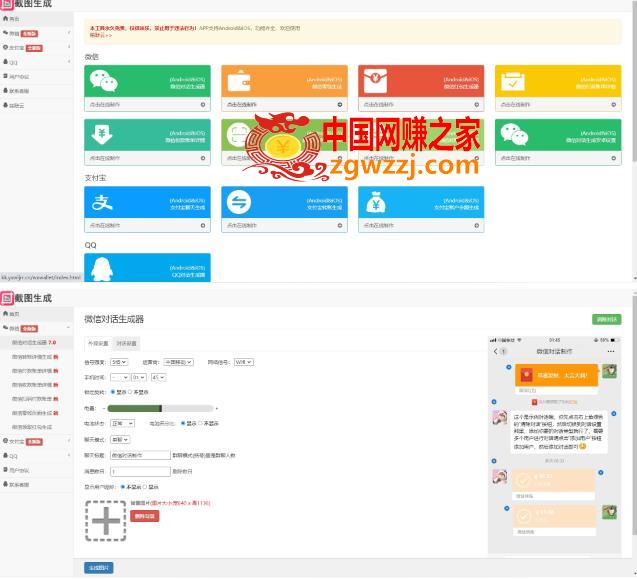Open the first phone time dropdown

pos(120,377)
